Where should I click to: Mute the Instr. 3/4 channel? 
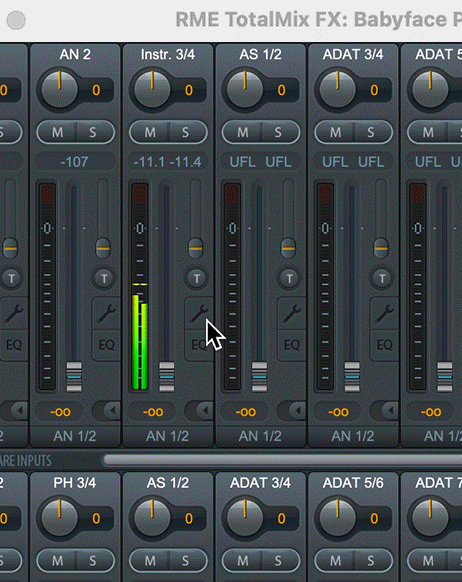tap(150, 133)
